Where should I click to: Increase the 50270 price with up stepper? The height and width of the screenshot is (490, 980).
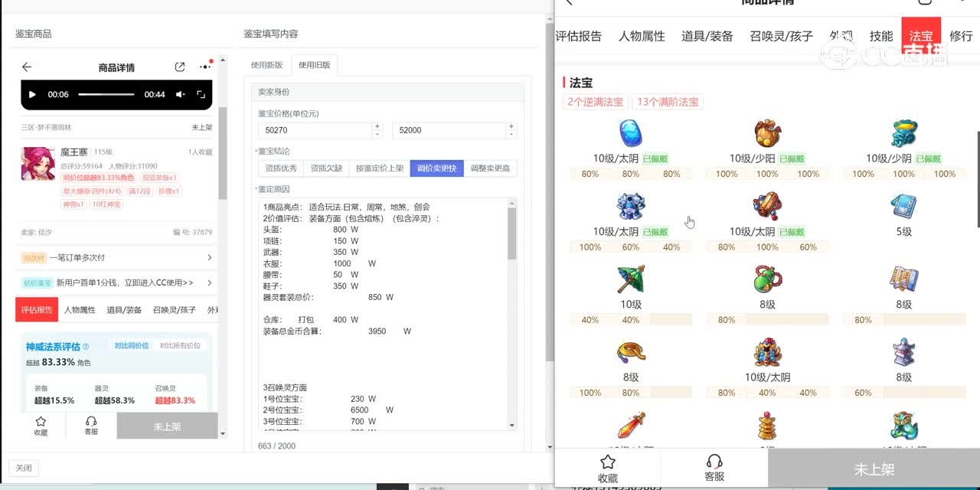point(377,126)
